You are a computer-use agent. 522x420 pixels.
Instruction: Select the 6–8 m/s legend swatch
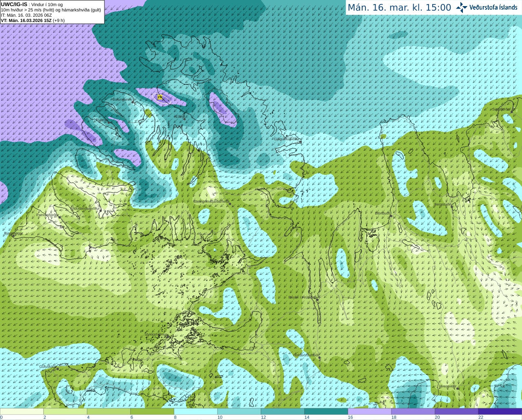[x=152, y=411]
